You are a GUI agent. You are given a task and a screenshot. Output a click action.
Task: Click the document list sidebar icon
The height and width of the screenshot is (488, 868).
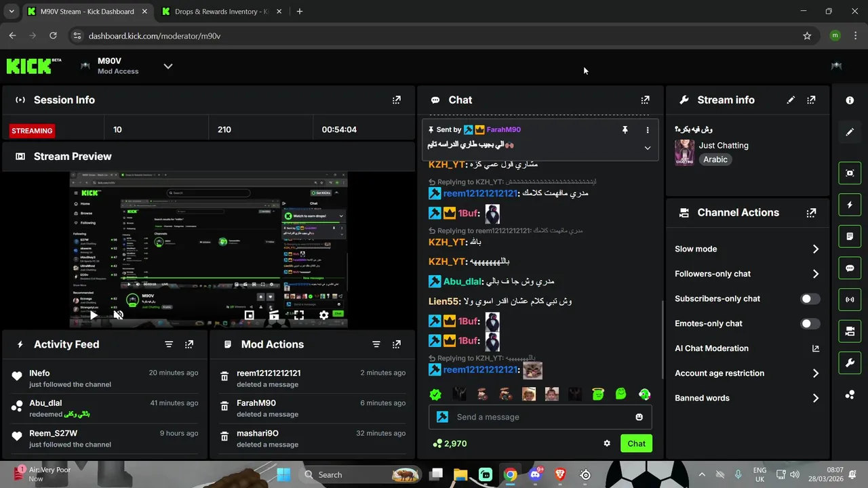click(x=850, y=237)
